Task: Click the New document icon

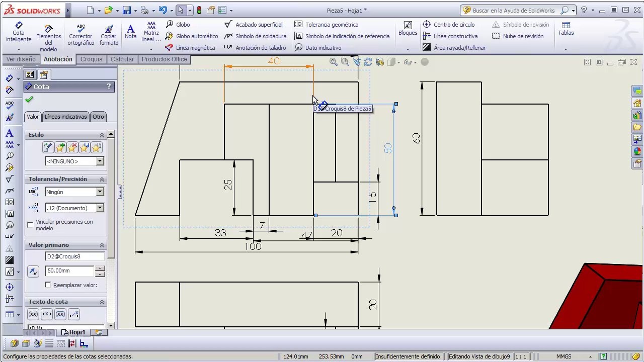Action: coord(90,10)
